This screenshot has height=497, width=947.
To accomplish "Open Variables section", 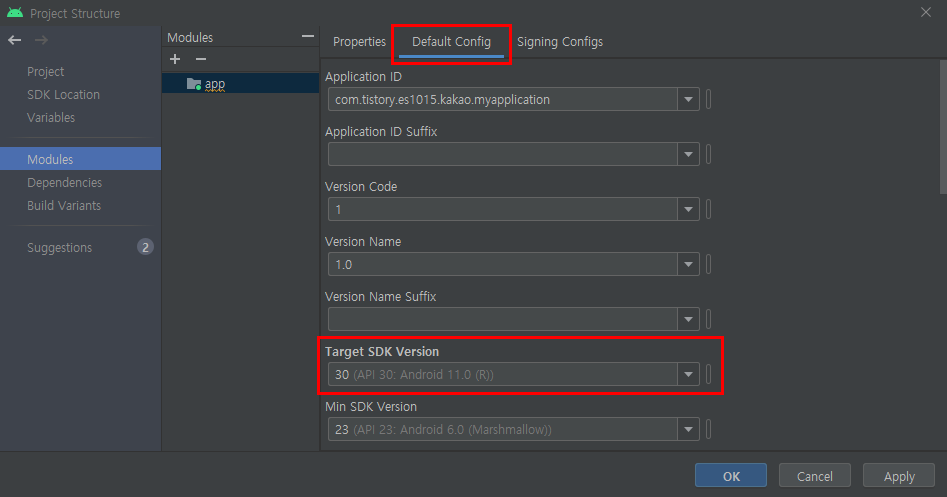I will 51,117.
